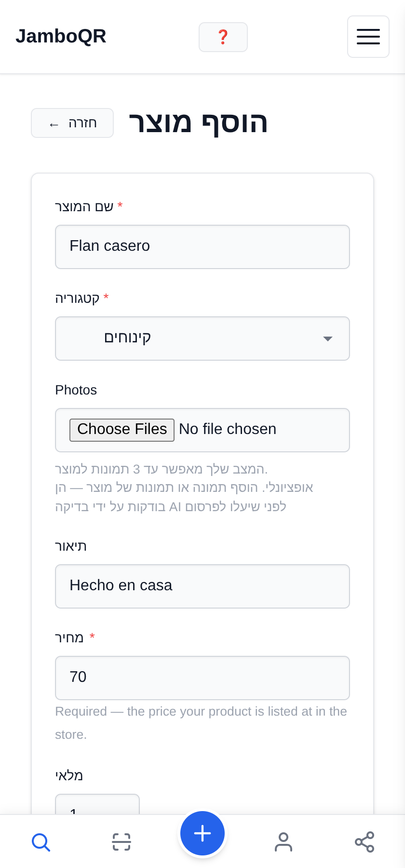The width and height of the screenshot is (405, 868).
Task: Tap the search magnifier icon in bottom bar
Action: pyautogui.click(x=40, y=842)
